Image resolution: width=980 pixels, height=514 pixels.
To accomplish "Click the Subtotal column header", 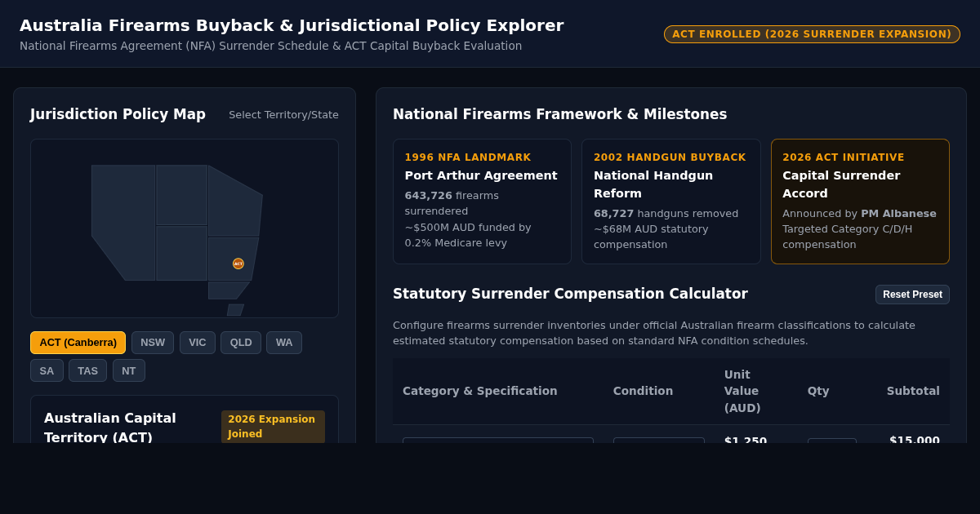I will click(x=913, y=391).
